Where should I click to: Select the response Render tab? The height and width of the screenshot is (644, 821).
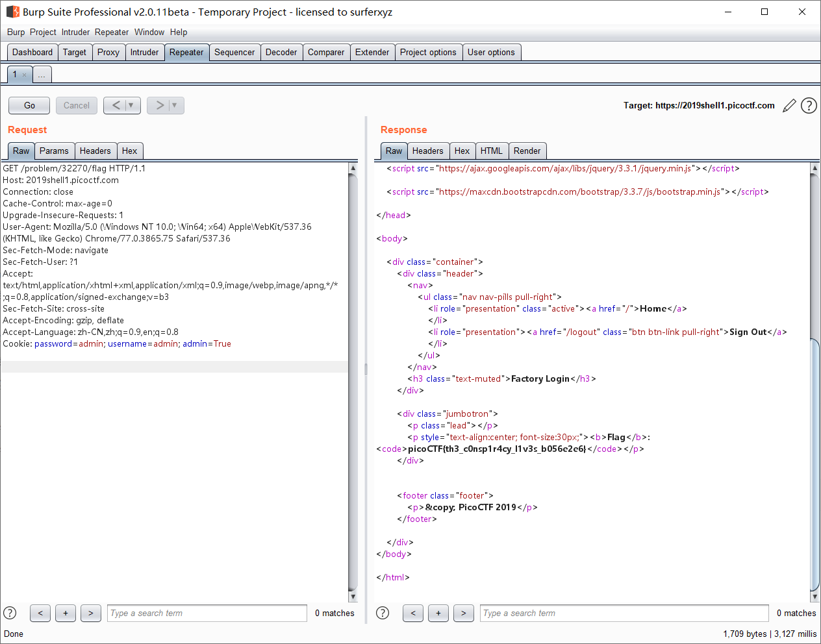pyautogui.click(x=527, y=151)
